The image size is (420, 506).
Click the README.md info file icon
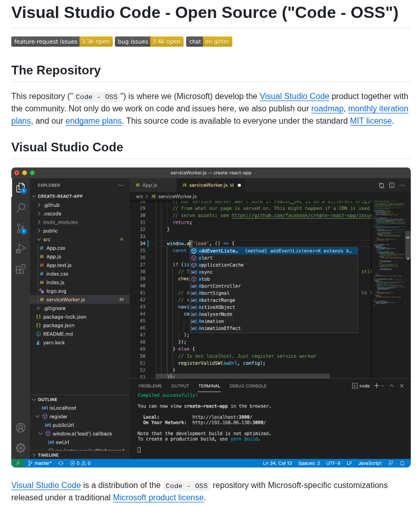coord(38,334)
